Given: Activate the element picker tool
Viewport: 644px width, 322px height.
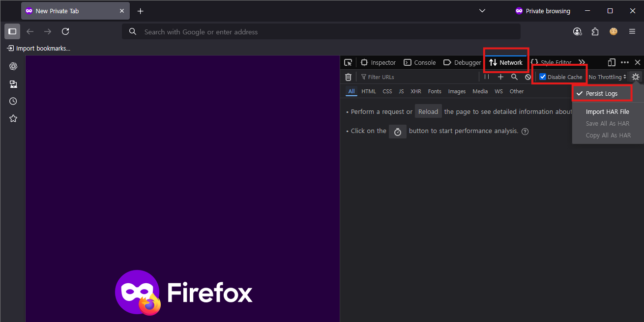Looking at the screenshot, I should click(x=348, y=62).
